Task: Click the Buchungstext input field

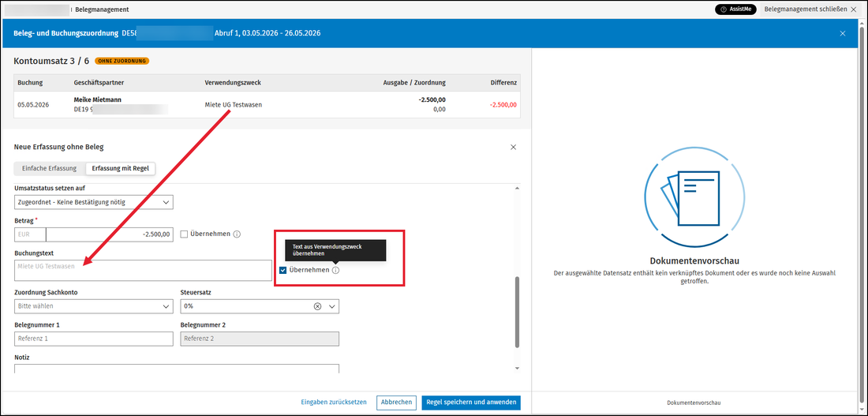Action: (x=143, y=270)
